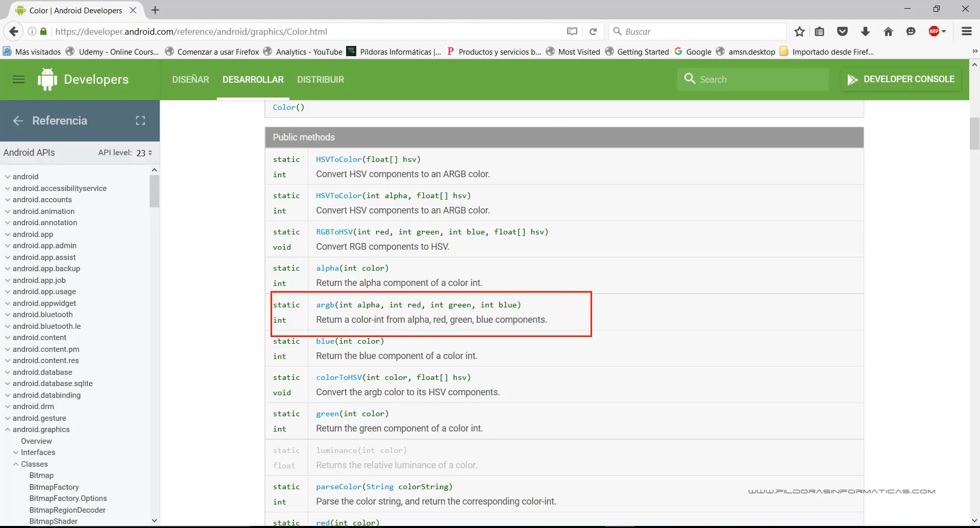Click the hamburger menu icon beside Developers

18,79
